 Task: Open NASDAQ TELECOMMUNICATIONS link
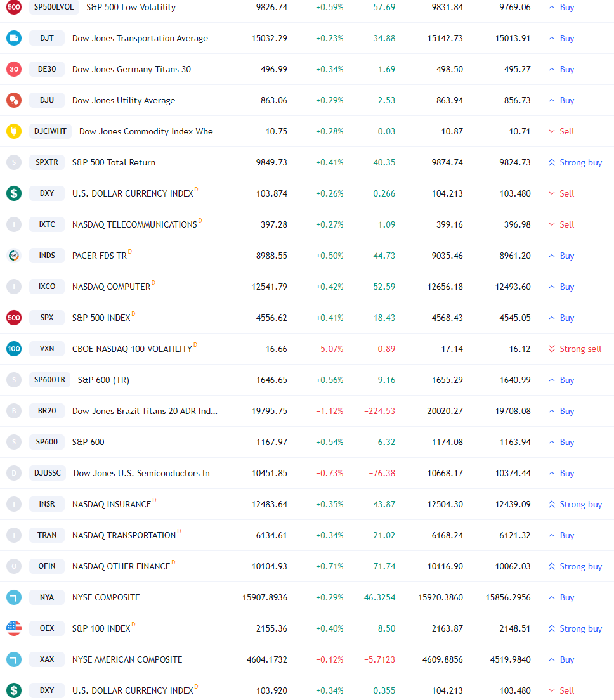click(x=134, y=224)
